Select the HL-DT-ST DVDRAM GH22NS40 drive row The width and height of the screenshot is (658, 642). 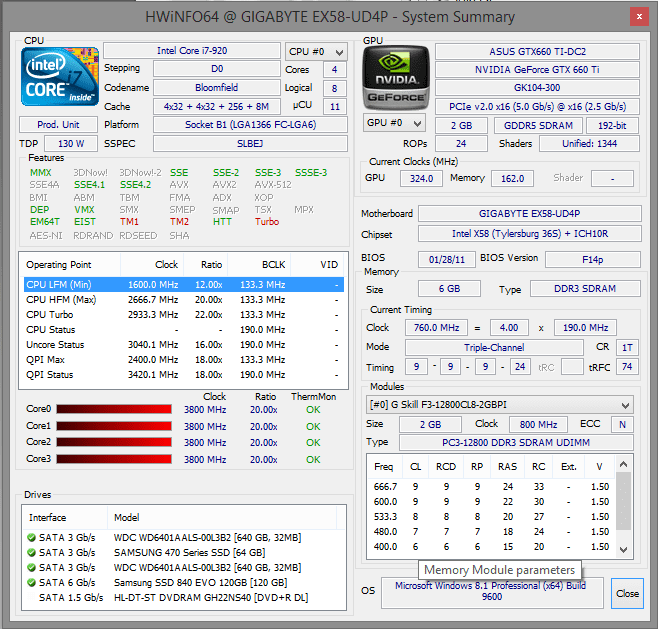183,598
